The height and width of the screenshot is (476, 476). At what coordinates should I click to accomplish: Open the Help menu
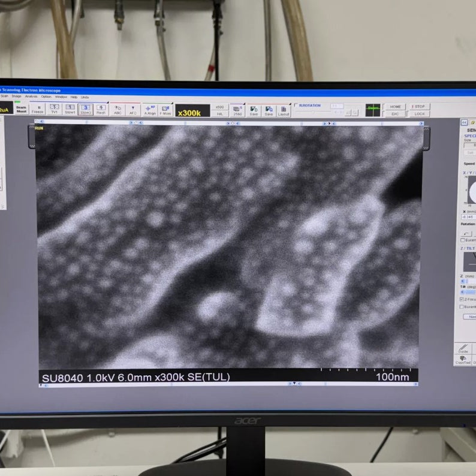coord(74,97)
